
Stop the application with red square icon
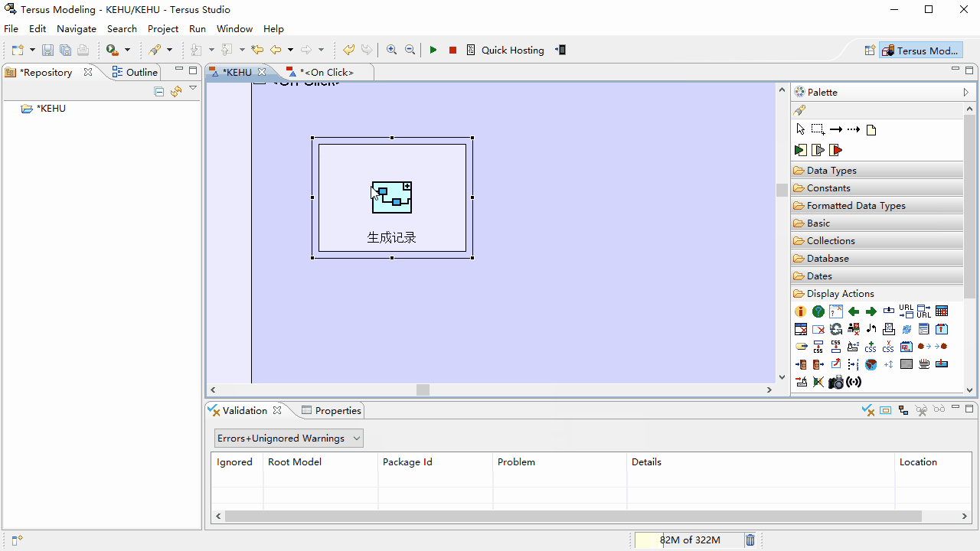(452, 50)
